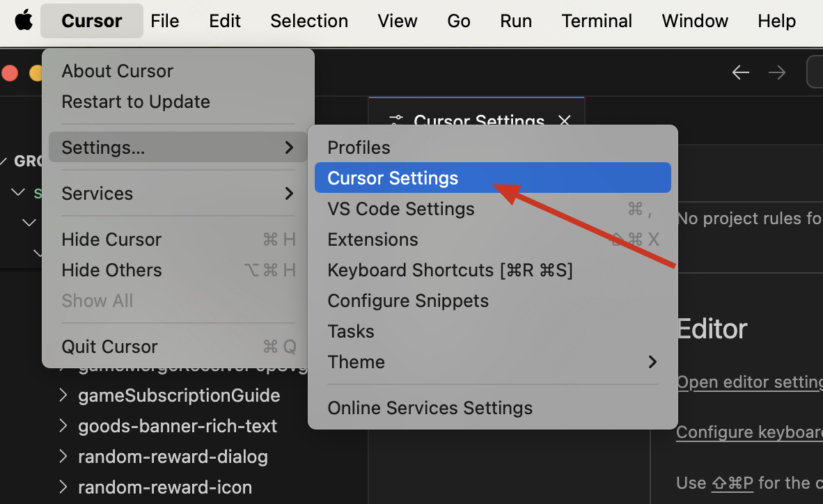823x504 pixels.
Task: Expand the goods-banner-rich-text folder
Action: tap(178, 426)
